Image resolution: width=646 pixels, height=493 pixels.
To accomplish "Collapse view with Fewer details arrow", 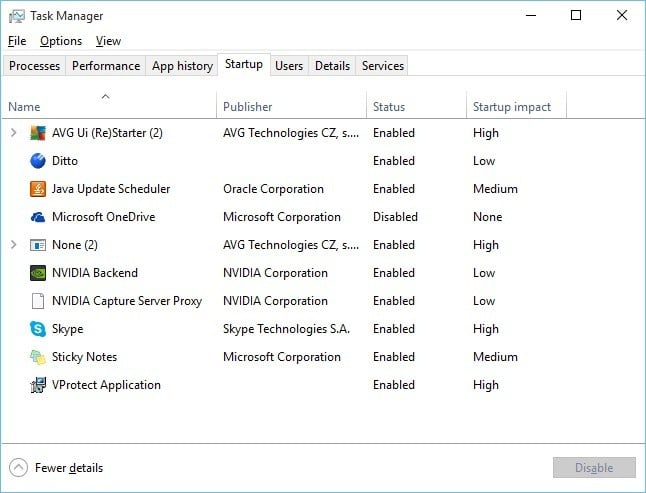I will 18,467.
